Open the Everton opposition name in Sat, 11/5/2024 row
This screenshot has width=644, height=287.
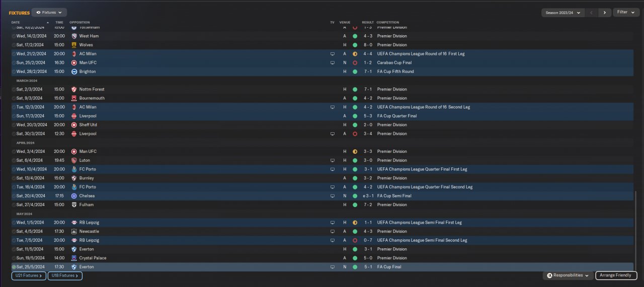87,249
